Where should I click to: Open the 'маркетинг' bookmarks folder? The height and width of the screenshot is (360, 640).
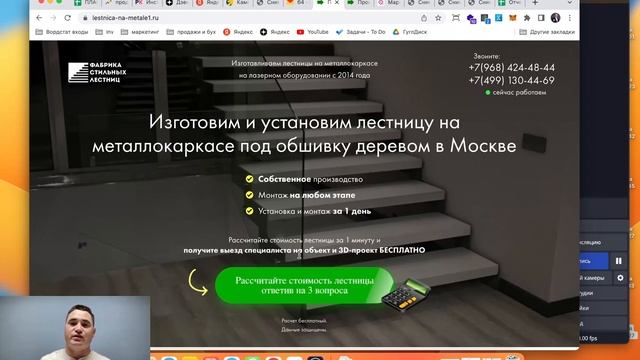[x=140, y=32]
